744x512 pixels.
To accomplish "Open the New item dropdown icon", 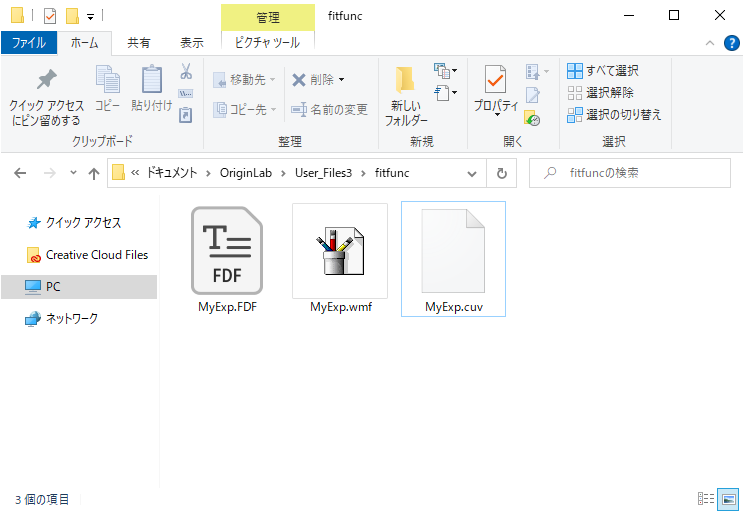I will [445, 71].
